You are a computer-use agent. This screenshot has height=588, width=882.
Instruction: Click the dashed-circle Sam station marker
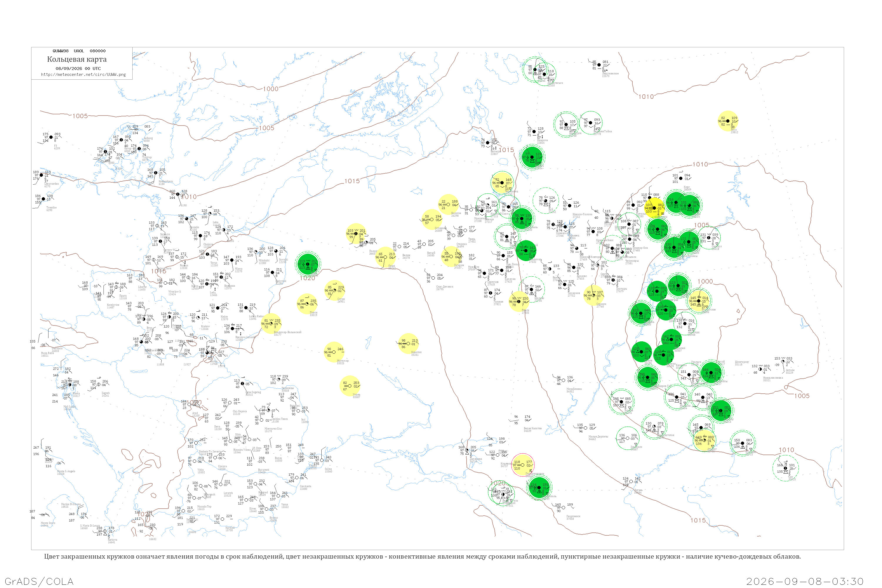point(786,468)
